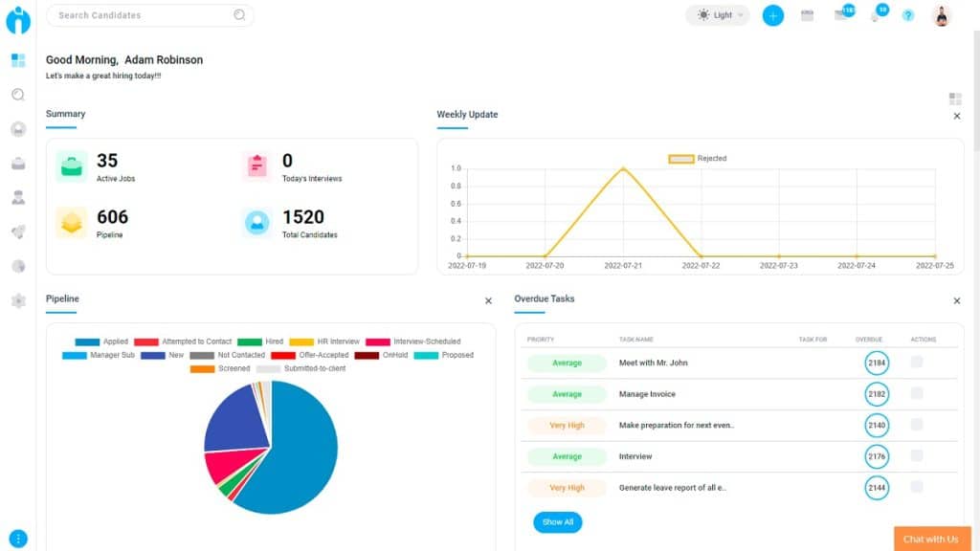Check the box for Meet with Mr. John
This screenshot has width=980, height=551.
coord(917,363)
